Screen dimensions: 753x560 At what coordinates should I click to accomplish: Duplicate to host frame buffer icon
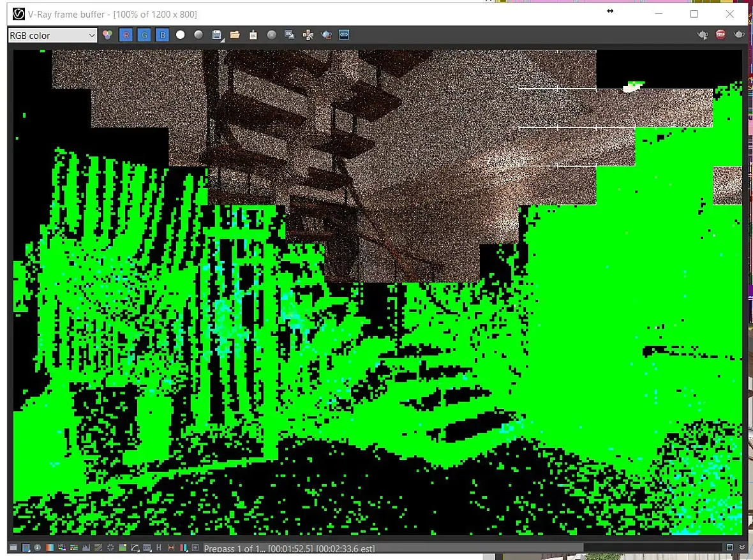290,34
